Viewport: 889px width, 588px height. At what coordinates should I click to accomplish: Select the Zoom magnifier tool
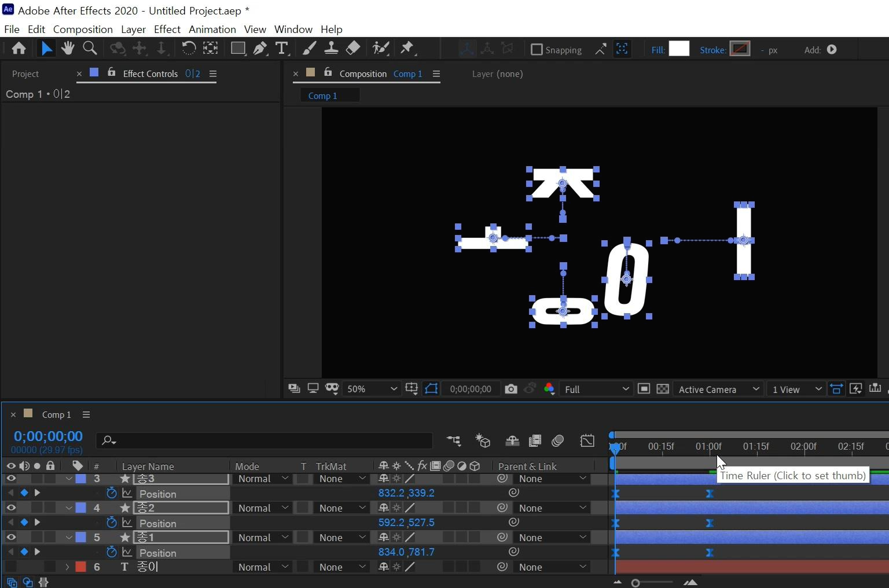coord(90,49)
